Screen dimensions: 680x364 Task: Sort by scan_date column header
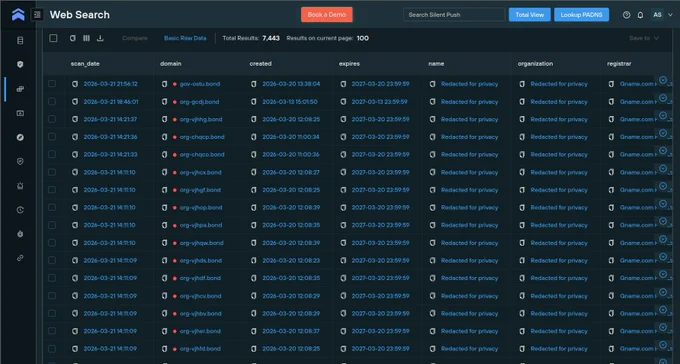(x=85, y=64)
